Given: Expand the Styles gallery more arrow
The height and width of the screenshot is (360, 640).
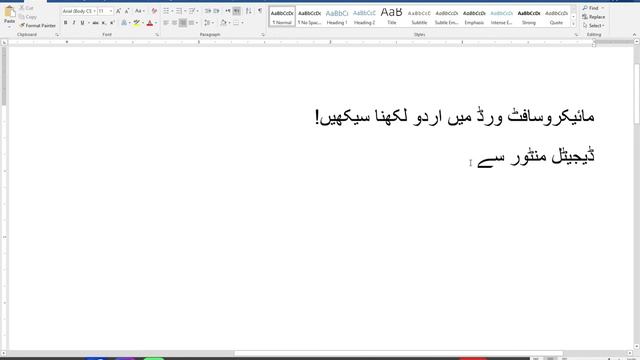Looking at the screenshot, I should [x=573, y=24].
